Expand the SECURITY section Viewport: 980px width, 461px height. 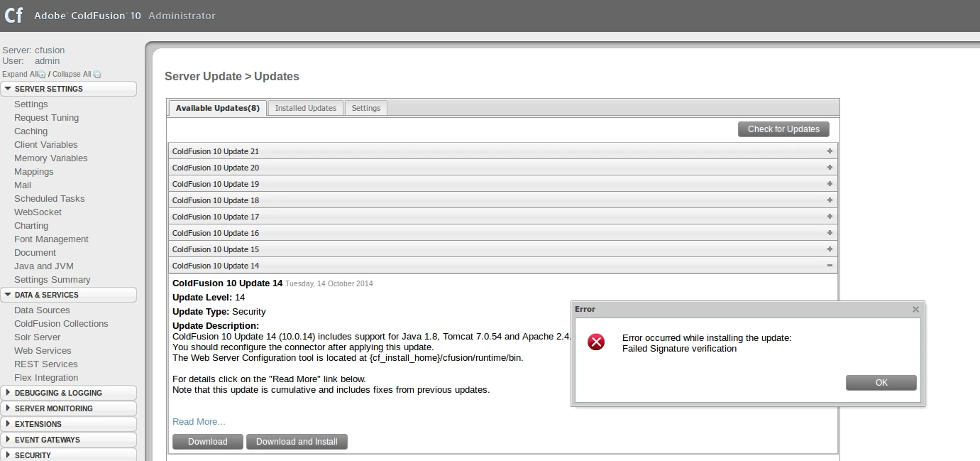68,455
